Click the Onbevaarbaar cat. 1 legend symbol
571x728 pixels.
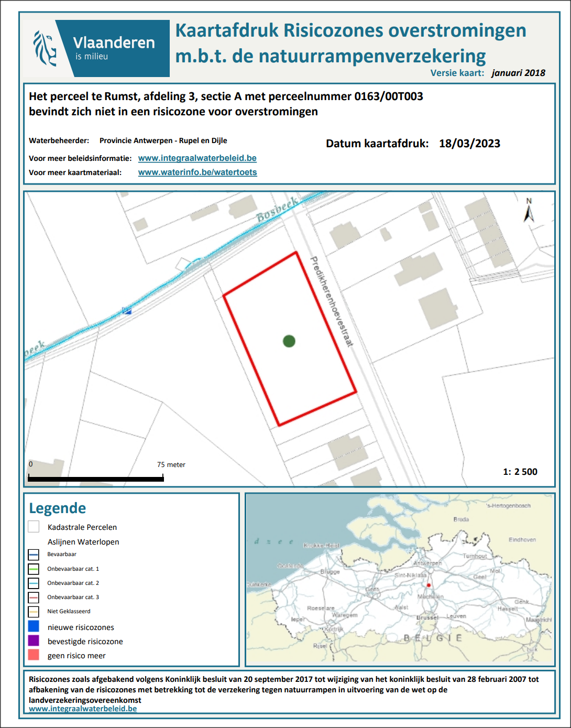[34, 569]
